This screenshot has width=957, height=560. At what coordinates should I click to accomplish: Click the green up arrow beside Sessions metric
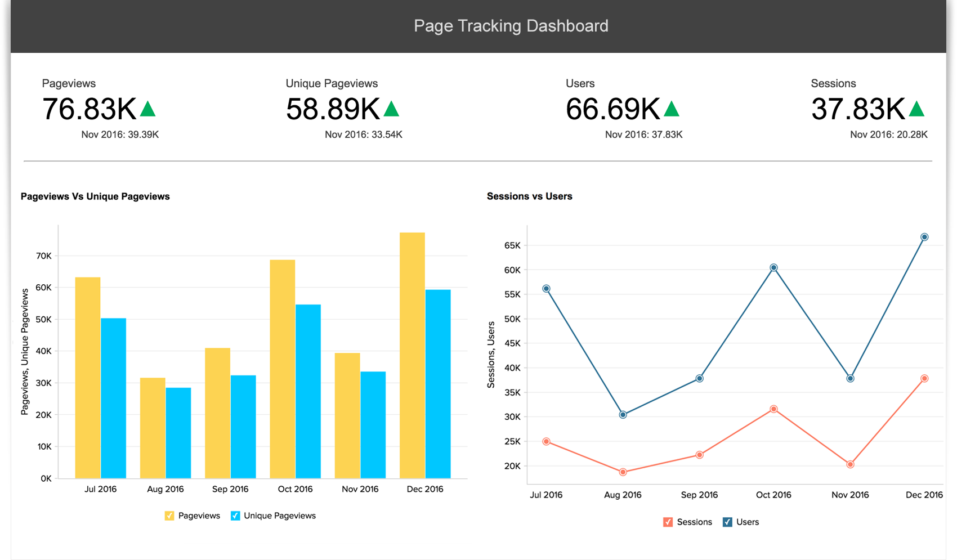tap(918, 108)
